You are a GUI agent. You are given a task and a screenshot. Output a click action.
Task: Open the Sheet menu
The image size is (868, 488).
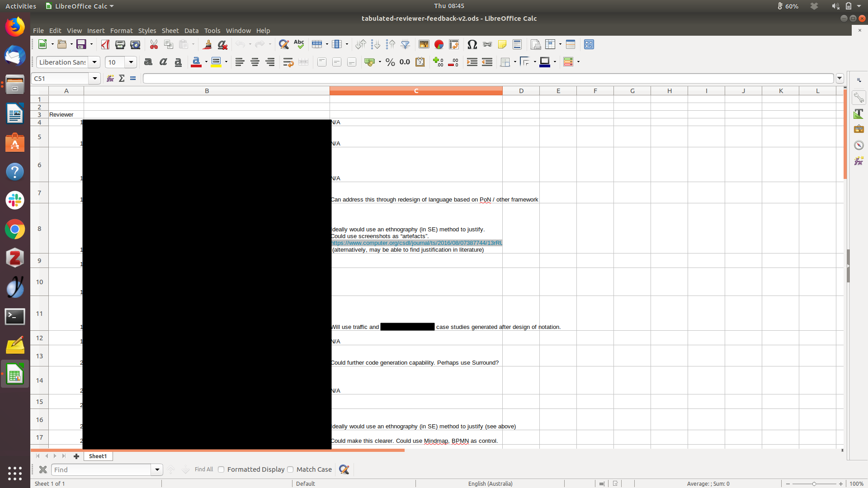[x=170, y=30]
